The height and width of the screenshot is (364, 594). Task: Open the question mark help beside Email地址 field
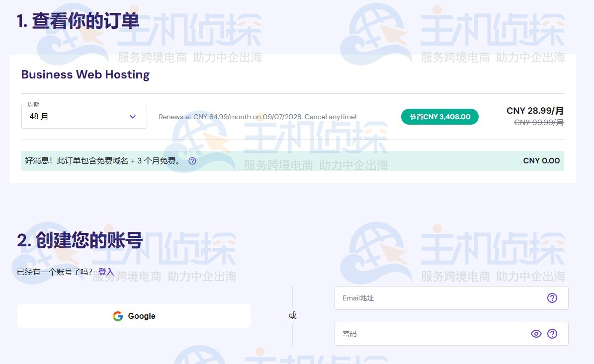552,298
